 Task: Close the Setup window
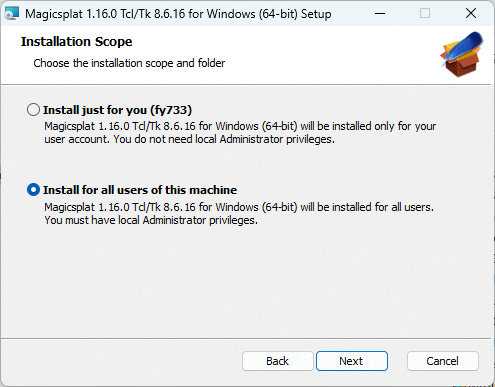(471, 14)
